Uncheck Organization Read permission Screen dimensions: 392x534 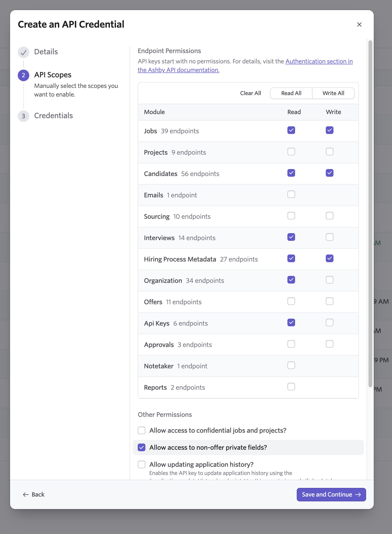[291, 280]
